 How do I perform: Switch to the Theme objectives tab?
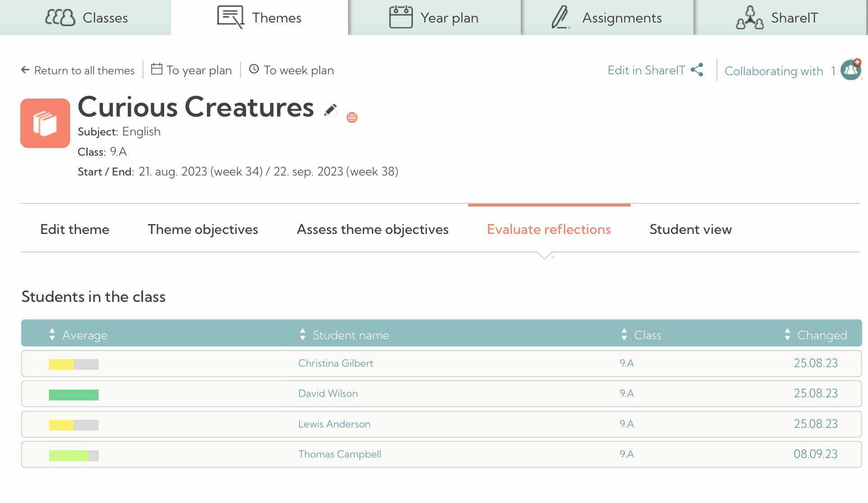tap(202, 229)
